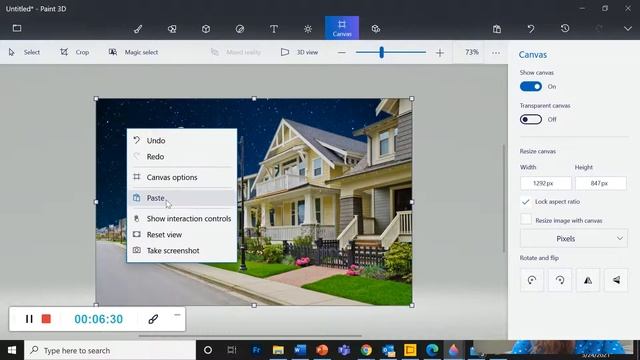Screen dimensions: 640x360
Task: Switch to the Canvas tab
Action: tap(342, 28)
